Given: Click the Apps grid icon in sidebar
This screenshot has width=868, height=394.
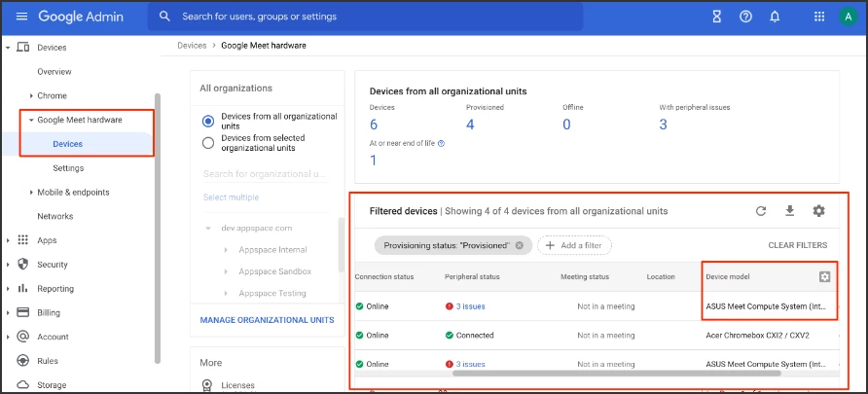Looking at the screenshot, I should [x=22, y=240].
